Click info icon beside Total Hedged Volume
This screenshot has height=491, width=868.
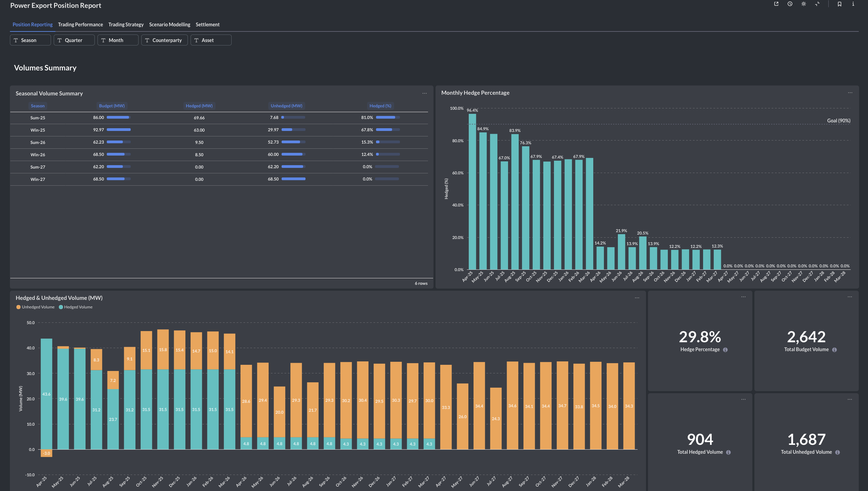(x=728, y=452)
